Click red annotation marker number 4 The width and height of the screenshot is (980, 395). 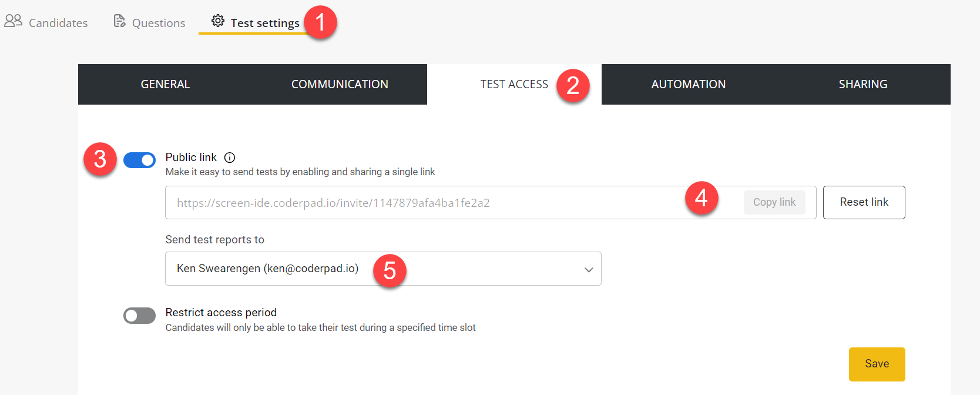click(x=701, y=198)
